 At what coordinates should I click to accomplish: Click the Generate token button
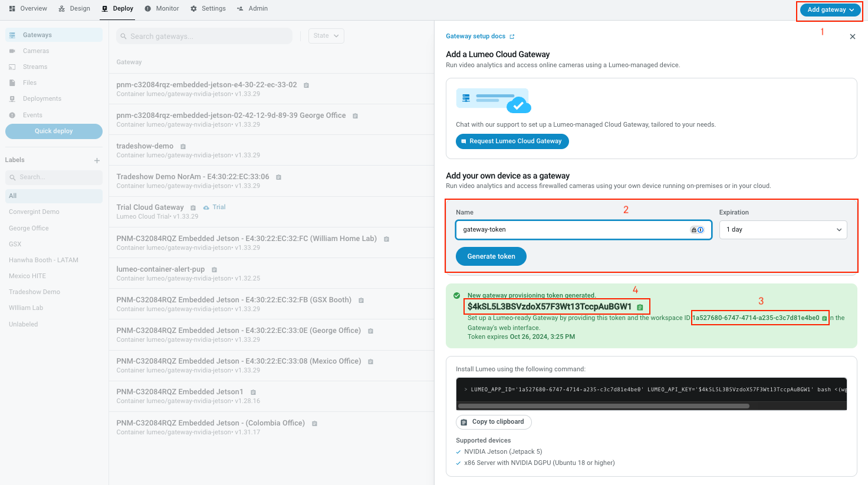click(x=491, y=256)
